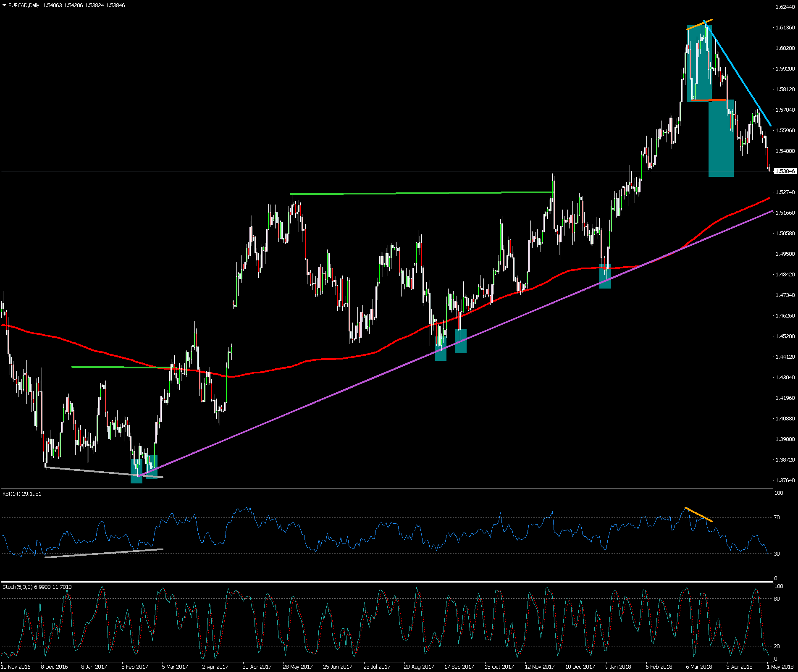Click the 1.62440 price scale label

pyautogui.click(x=785, y=7)
